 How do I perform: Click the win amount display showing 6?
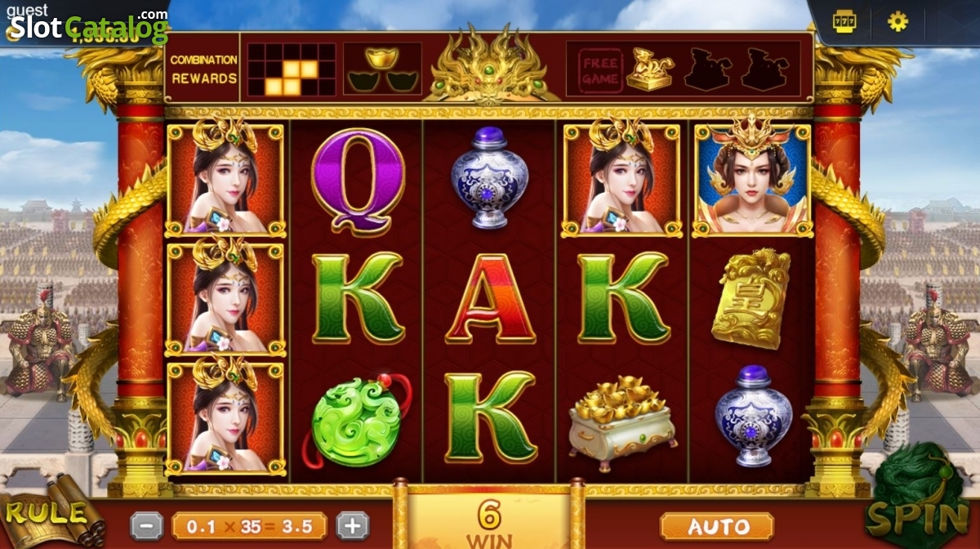coord(489,521)
